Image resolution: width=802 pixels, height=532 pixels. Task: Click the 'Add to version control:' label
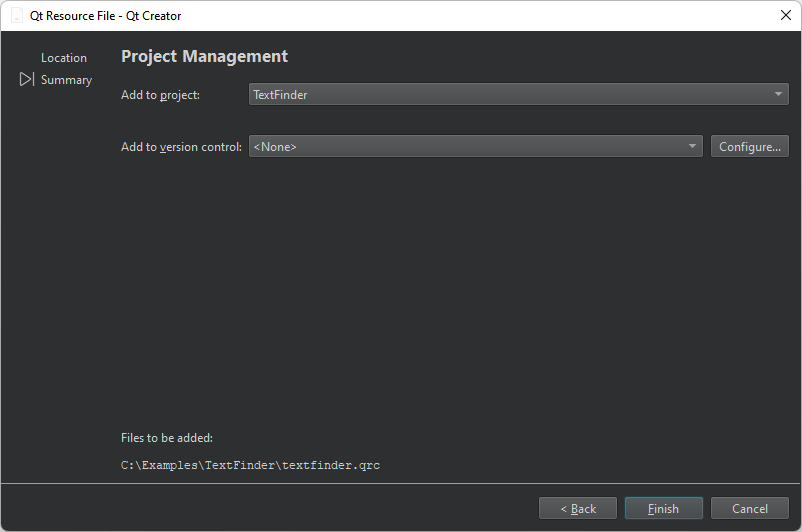tap(181, 147)
